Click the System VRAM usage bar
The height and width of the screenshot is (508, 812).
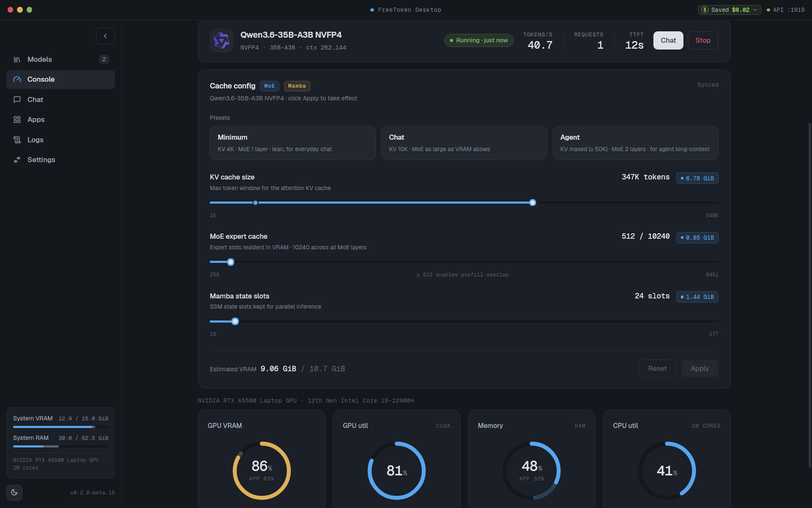[61, 427]
